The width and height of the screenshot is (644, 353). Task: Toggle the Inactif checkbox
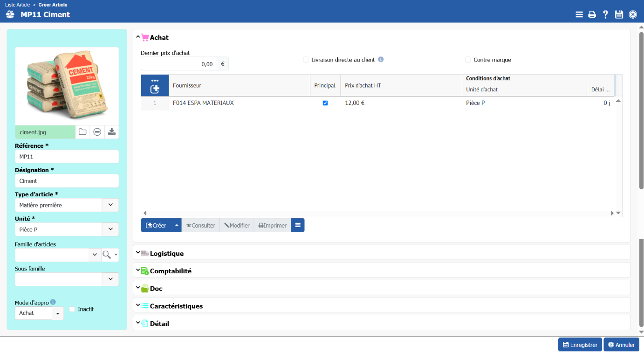click(x=72, y=309)
